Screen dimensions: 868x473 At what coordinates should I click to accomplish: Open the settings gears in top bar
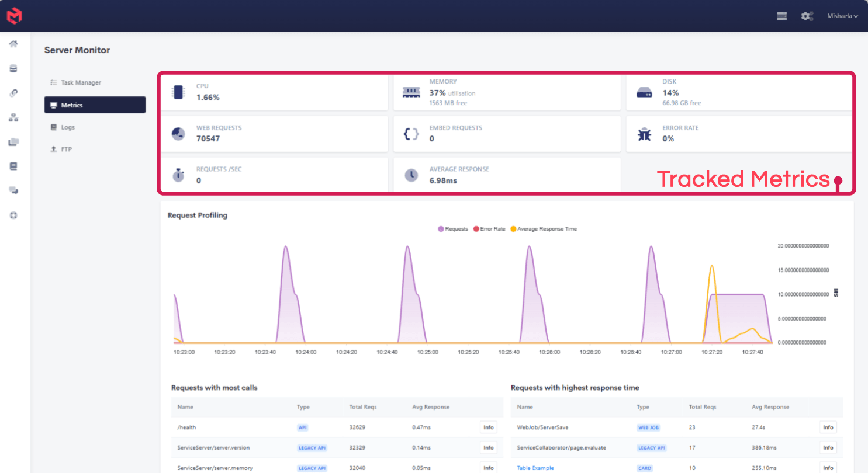click(x=807, y=16)
